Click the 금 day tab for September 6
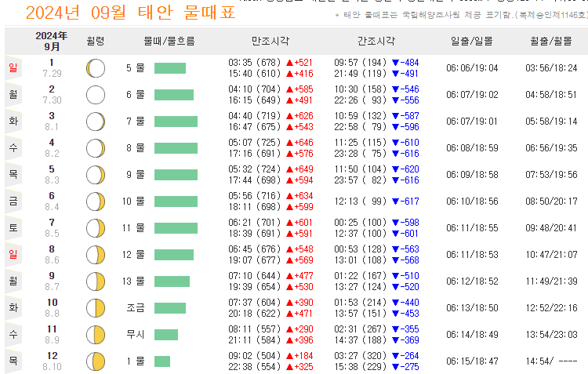The width and height of the screenshot is (588, 374). pyautogui.click(x=13, y=201)
